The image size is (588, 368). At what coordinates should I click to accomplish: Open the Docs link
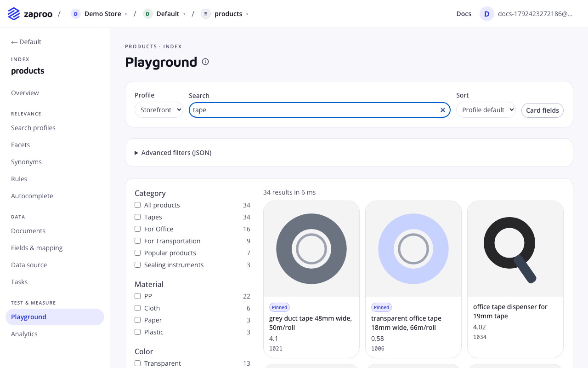tap(464, 14)
